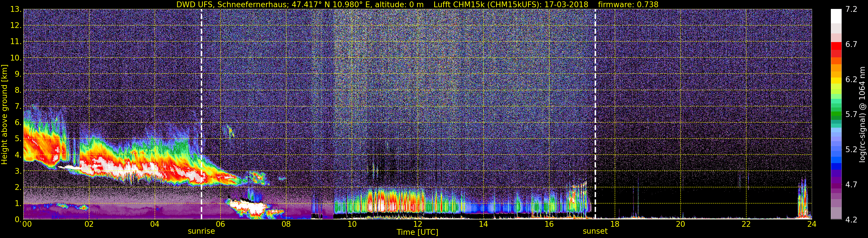Viewport: 868px width, 238px height.
Task: Click the 'sunrise' label below the time axis
Action: tap(201, 231)
